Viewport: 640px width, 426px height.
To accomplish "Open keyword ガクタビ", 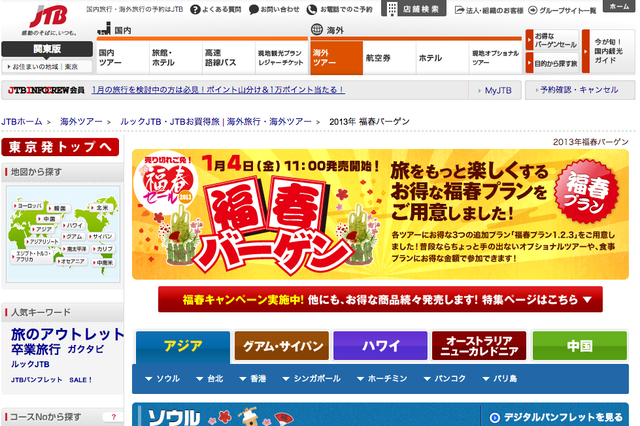I will tap(85, 349).
